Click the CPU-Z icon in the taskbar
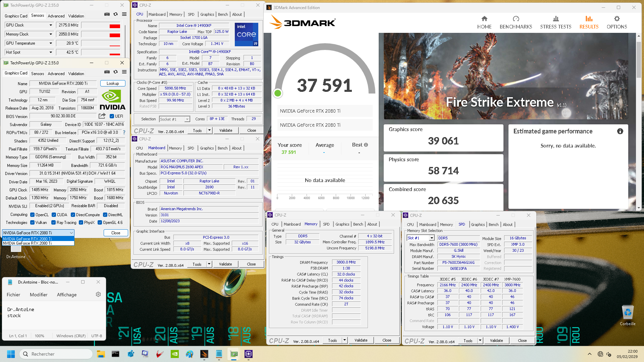 coord(249,354)
